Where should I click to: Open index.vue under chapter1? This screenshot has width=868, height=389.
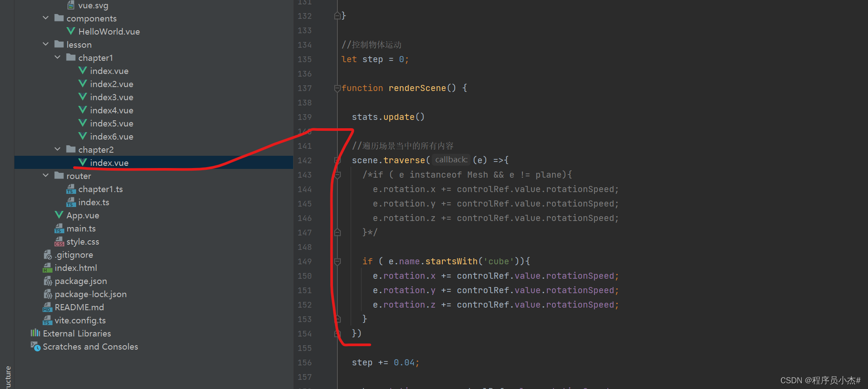click(109, 71)
